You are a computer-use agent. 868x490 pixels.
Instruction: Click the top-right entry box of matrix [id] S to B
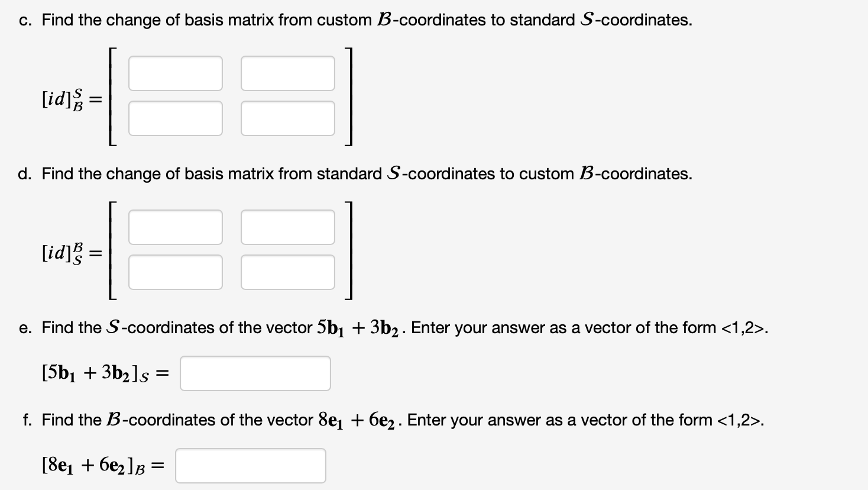287,227
